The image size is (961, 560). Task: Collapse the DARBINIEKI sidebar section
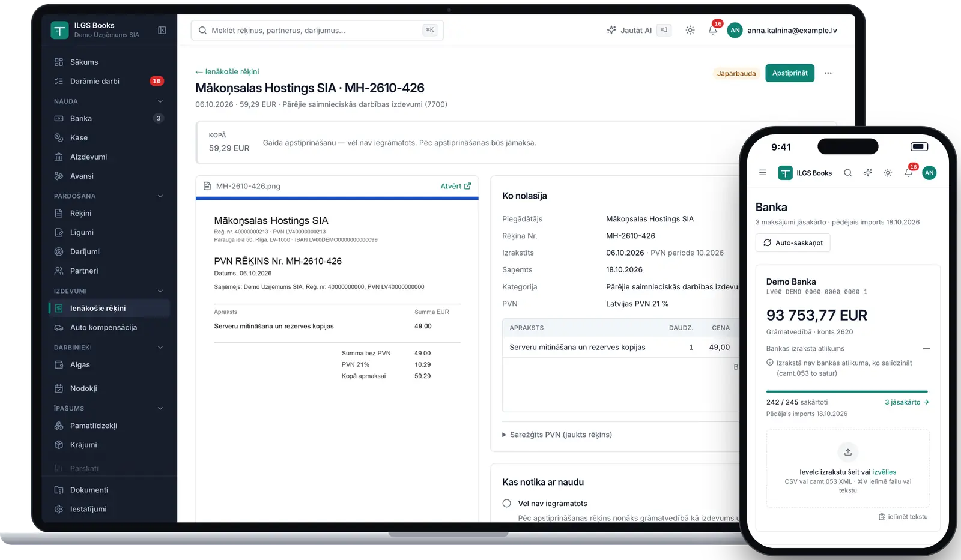pyautogui.click(x=160, y=348)
